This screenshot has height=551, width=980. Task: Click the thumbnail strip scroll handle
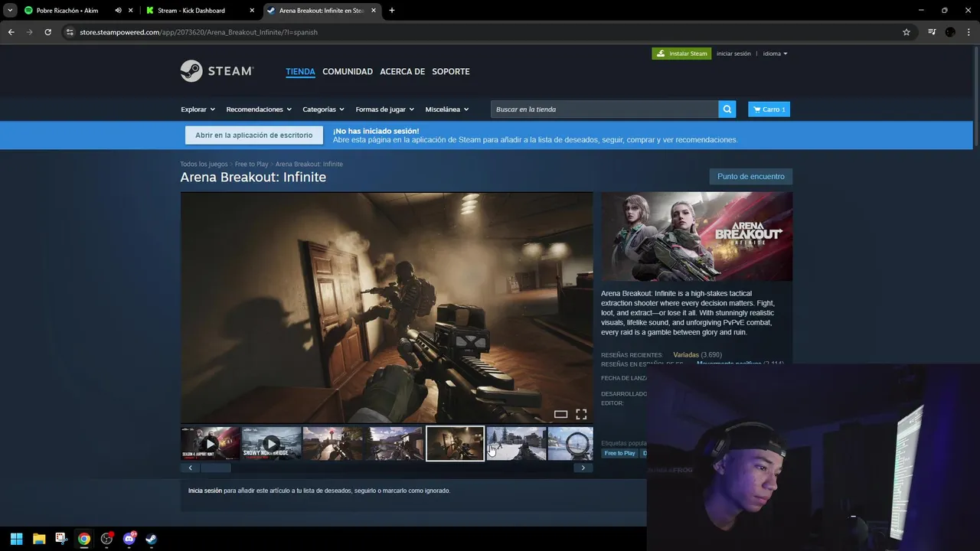tap(216, 468)
